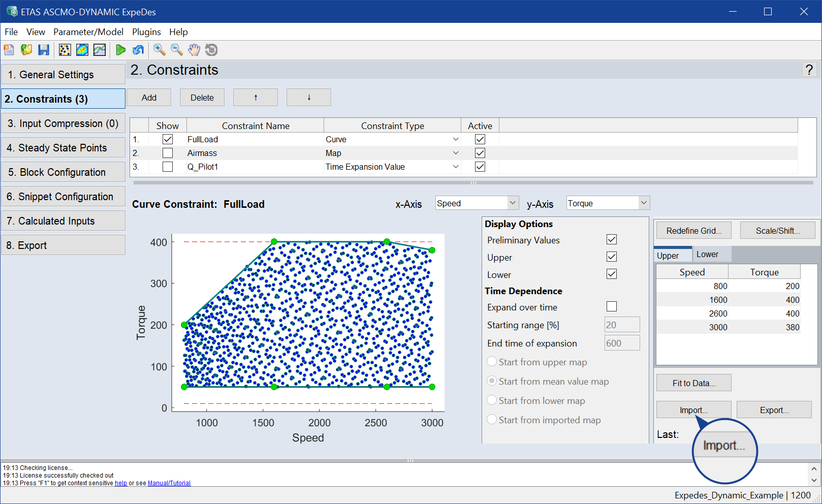The image size is (822, 504).
Task: Click the green Run play icon
Action: [121, 50]
